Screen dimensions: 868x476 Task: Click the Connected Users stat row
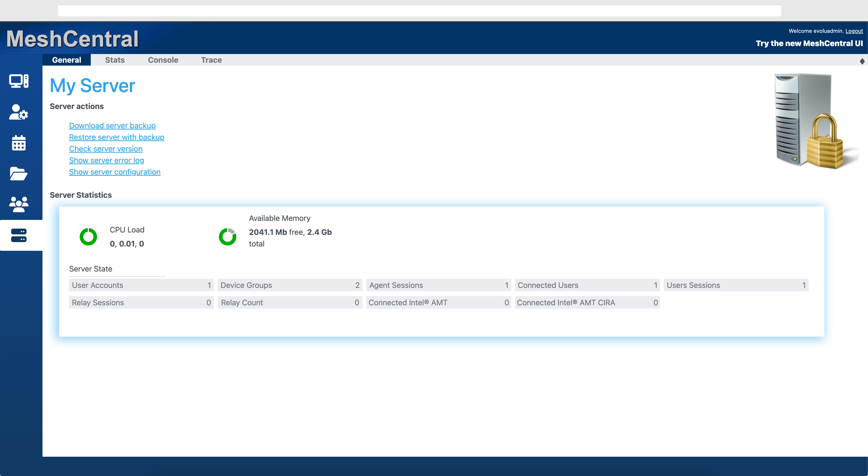pyautogui.click(x=587, y=285)
